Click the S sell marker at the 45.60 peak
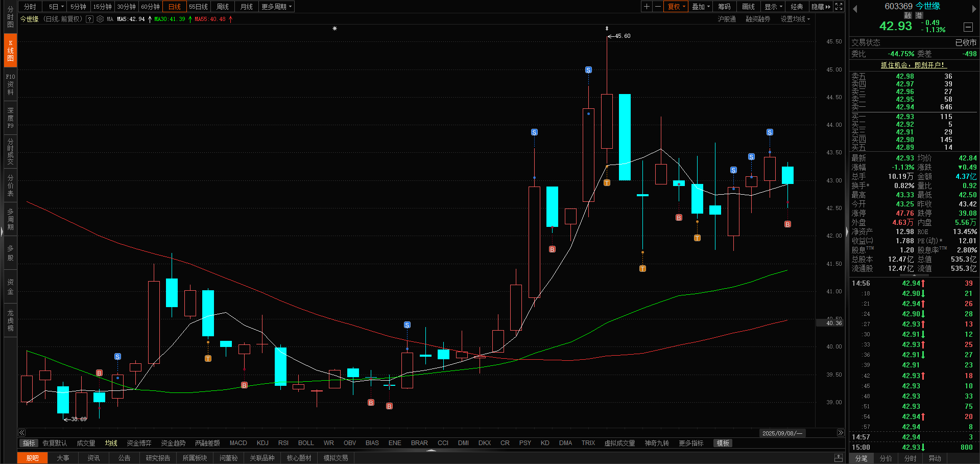980x464 pixels. (588, 70)
